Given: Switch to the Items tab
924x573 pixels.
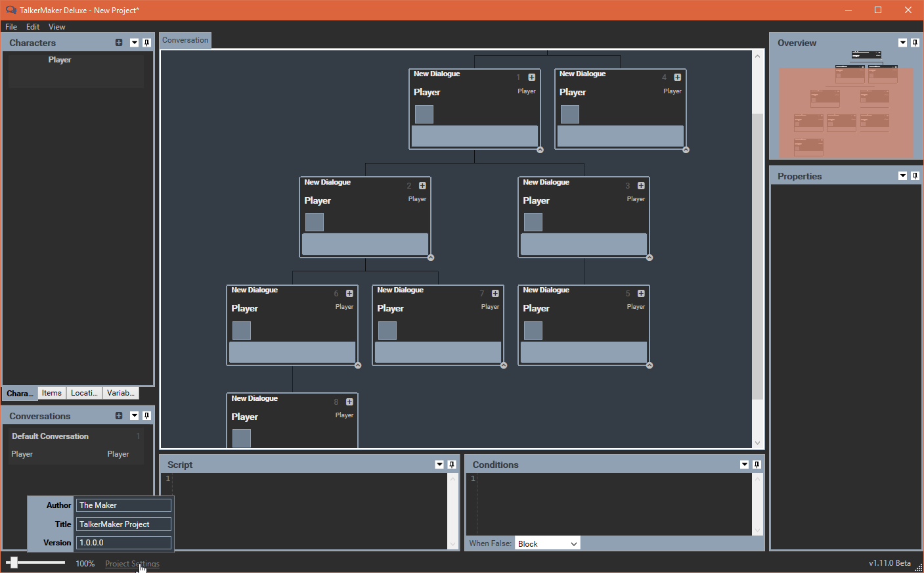Looking at the screenshot, I should coord(52,393).
